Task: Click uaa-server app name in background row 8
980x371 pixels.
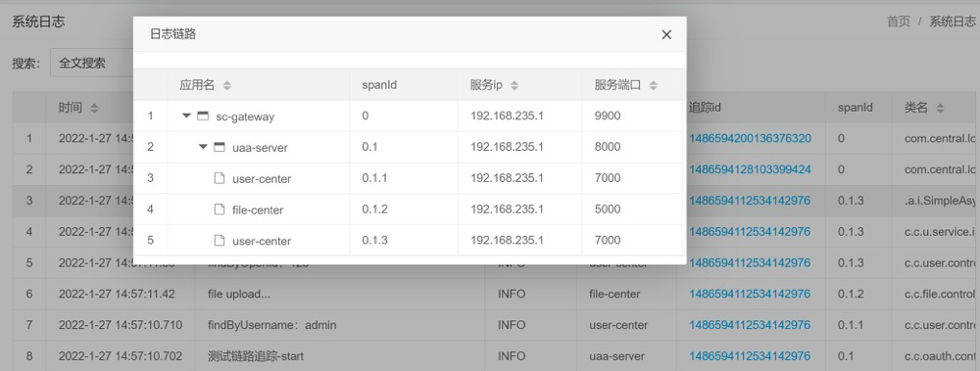Action: (x=616, y=356)
